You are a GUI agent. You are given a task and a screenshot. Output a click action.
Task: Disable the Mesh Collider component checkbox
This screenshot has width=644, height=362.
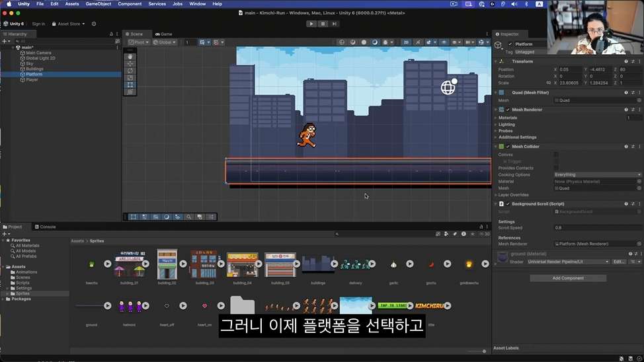508,147
